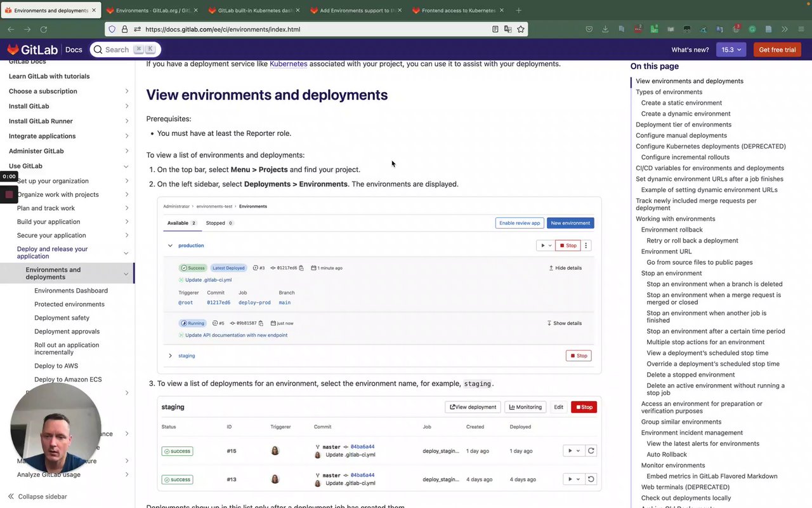The height and width of the screenshot is (508, 812).
Task: Open the 'What's new?' link
Action: pos(690,50)
